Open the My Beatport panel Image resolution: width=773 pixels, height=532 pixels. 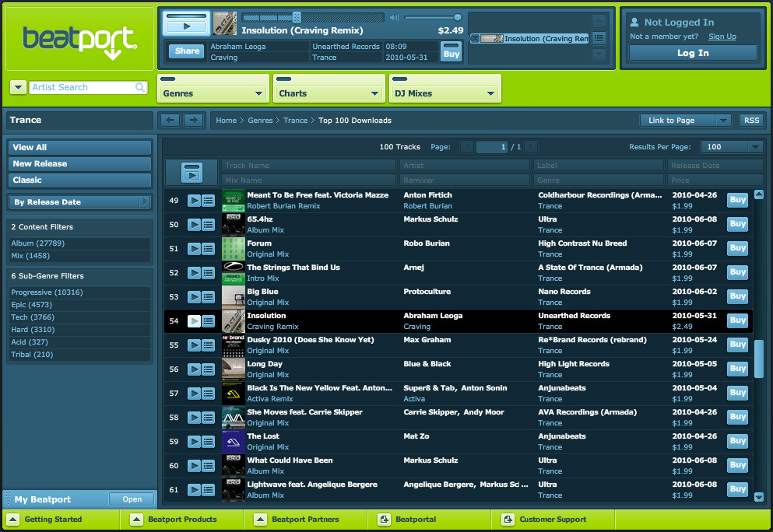132,499
